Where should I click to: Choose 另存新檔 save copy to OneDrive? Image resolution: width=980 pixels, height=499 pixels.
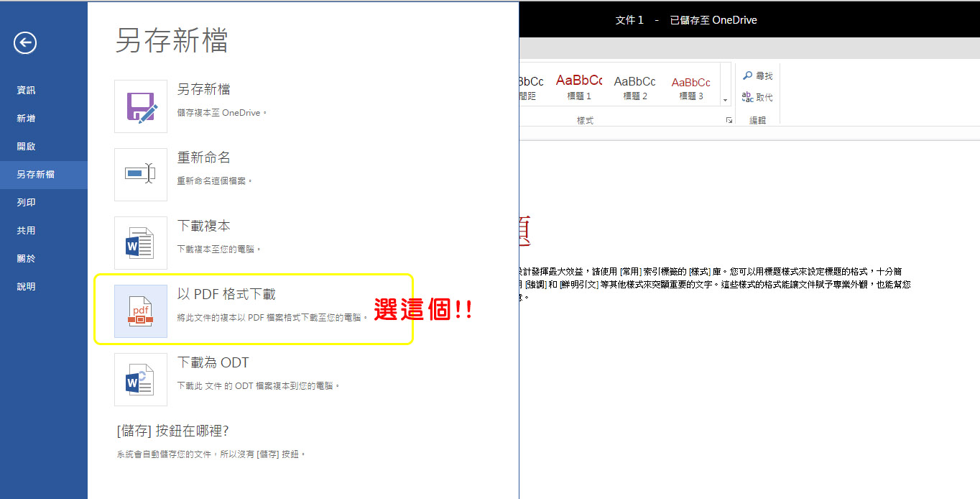[203, 90]
